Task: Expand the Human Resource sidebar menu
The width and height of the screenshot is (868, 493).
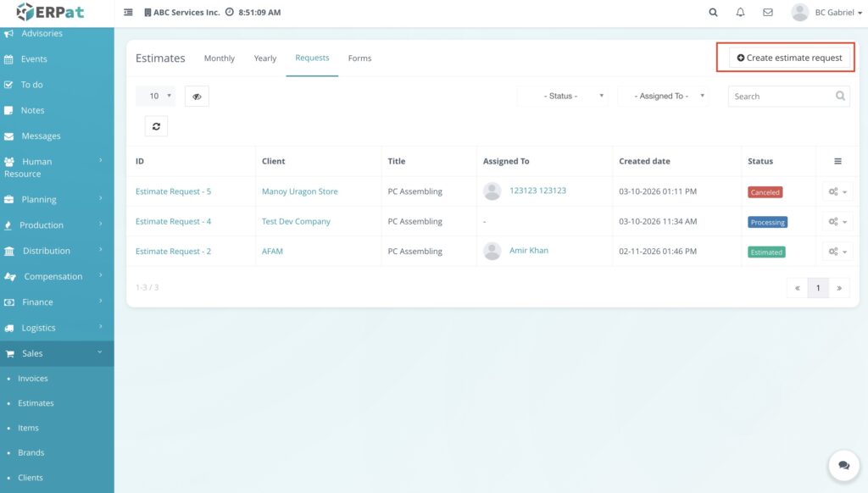Action: coord(57,168)
